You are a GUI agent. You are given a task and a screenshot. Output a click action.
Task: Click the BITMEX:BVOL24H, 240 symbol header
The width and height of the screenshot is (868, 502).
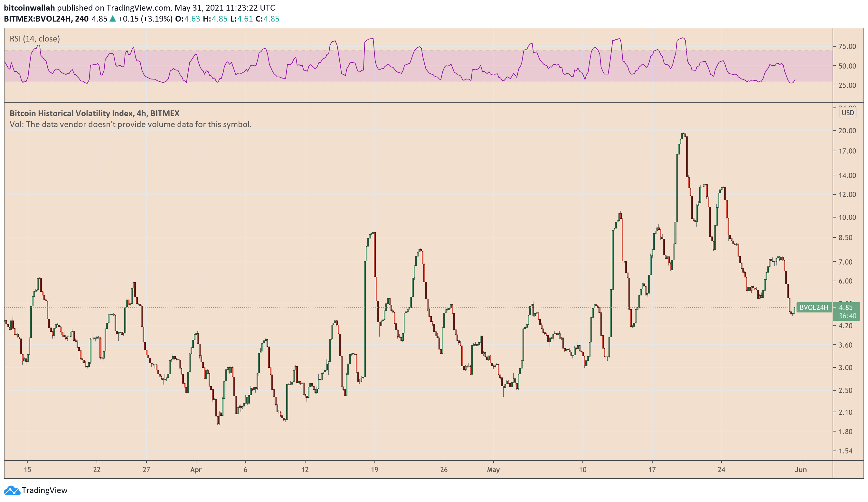(46, 19)
